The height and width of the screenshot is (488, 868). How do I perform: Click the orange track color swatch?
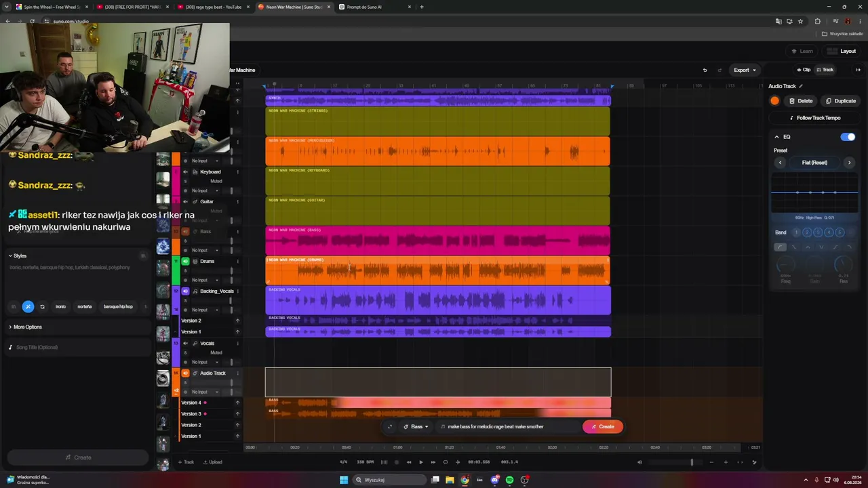tap(775, 101)
